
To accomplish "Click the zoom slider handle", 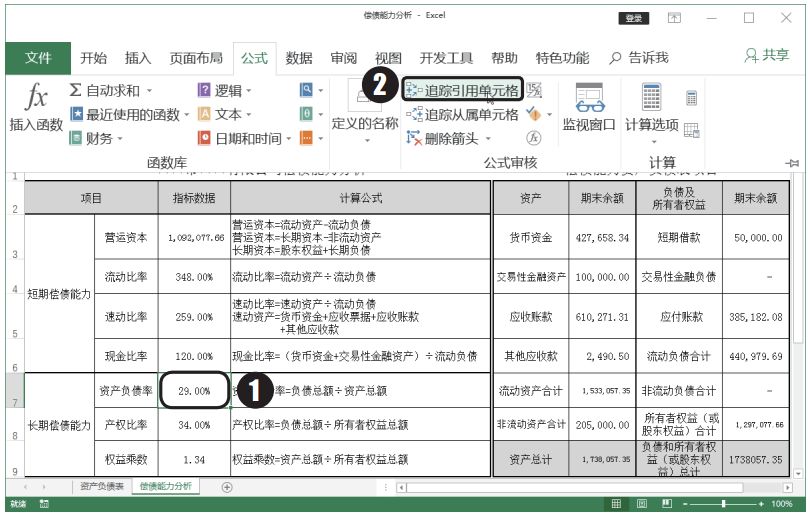I will click(724, 504).
